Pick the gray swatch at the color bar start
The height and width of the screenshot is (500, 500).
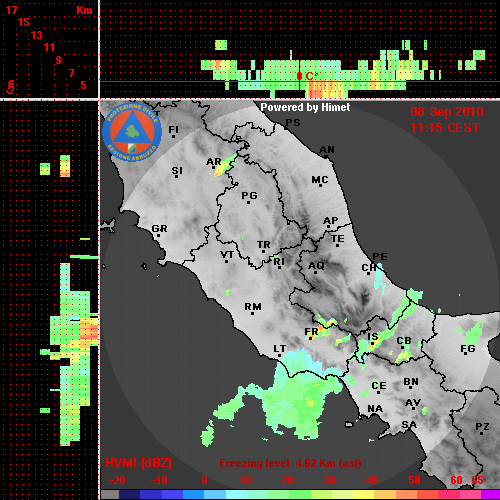110,494
